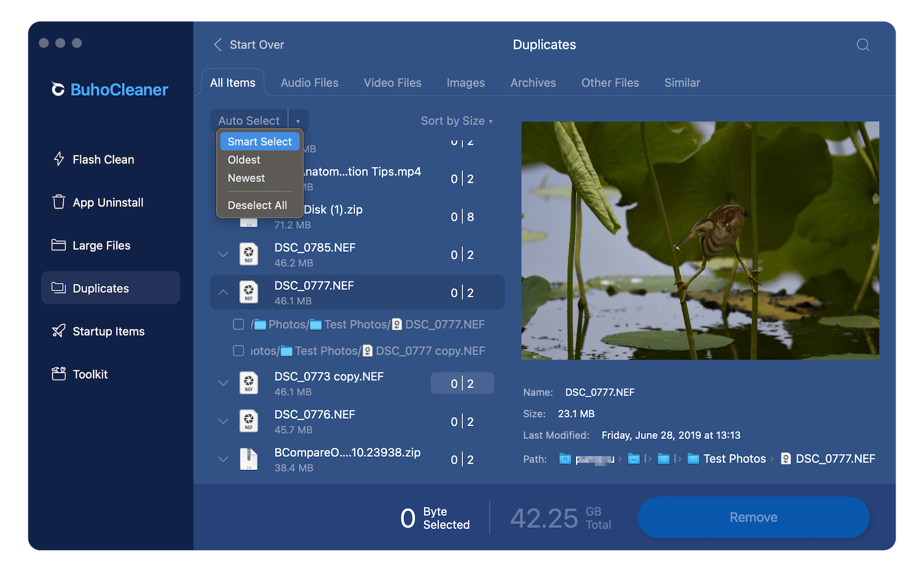Open Toolkit in the sidebar
The image size is (924, 585).
pyautogui.click(x=110, y=374)
